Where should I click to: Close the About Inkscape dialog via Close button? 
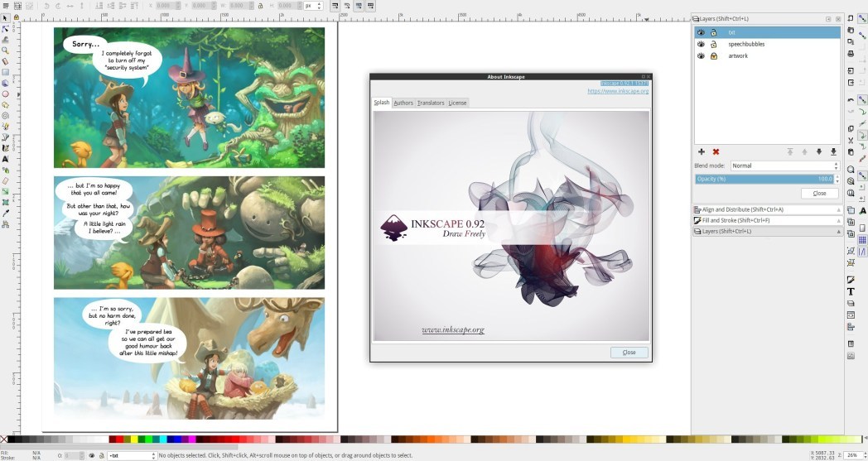(x=629, y=353)
